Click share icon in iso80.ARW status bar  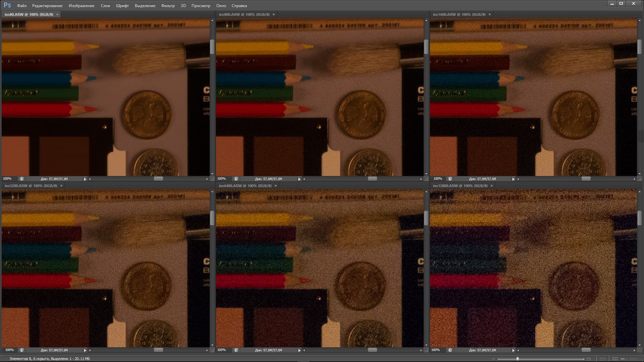22,179
